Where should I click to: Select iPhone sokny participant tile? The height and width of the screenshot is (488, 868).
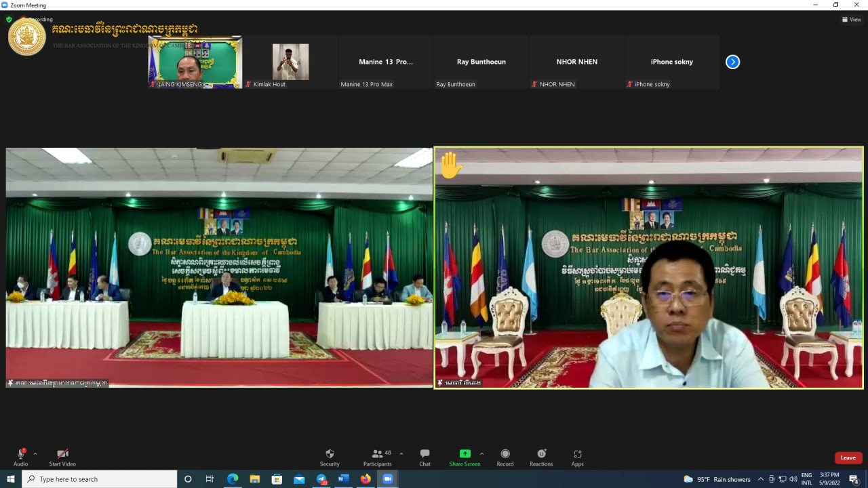coord(672,62)
